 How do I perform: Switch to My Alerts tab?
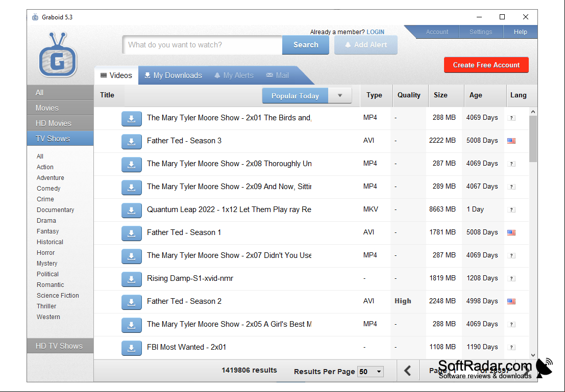pos(234,75)
